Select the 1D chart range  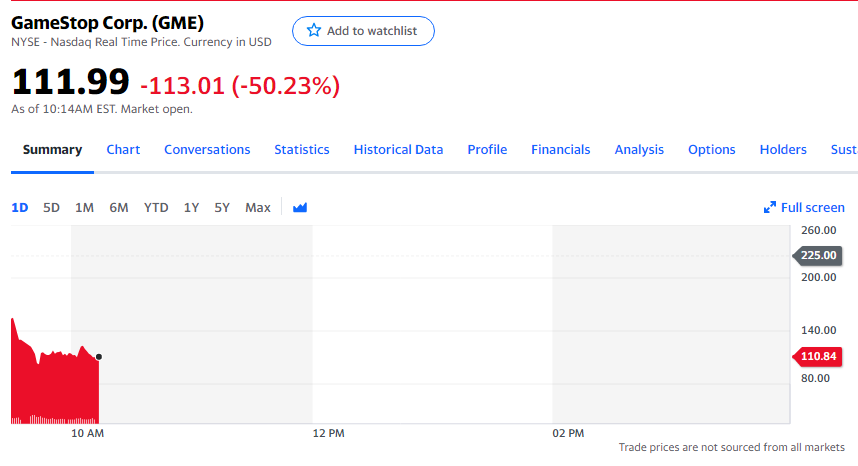point(20,208)
